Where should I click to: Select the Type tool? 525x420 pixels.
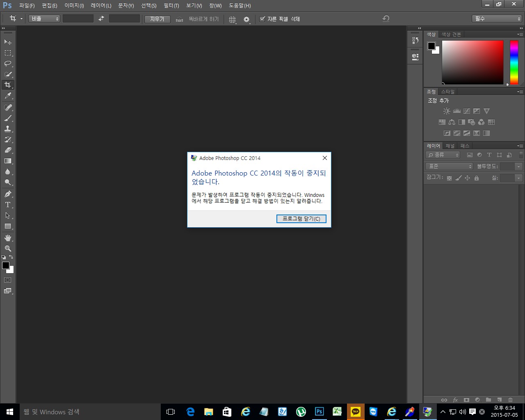tap(8, 205)
